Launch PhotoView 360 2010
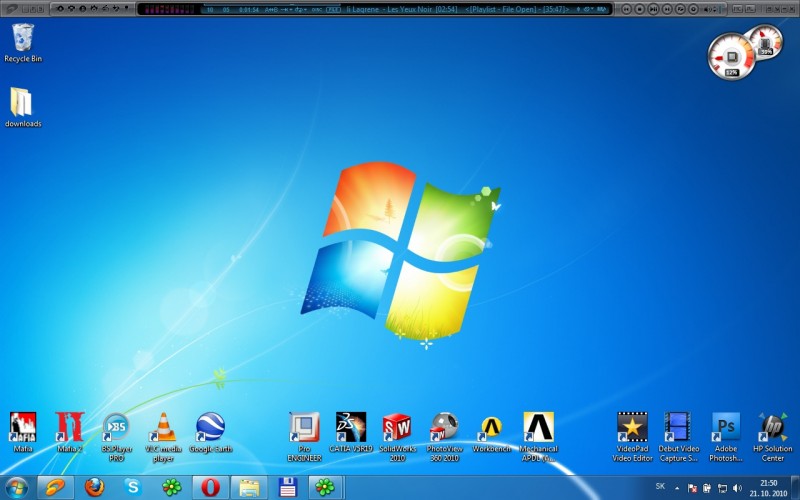800x500 pixels. (x=444, y=427)
